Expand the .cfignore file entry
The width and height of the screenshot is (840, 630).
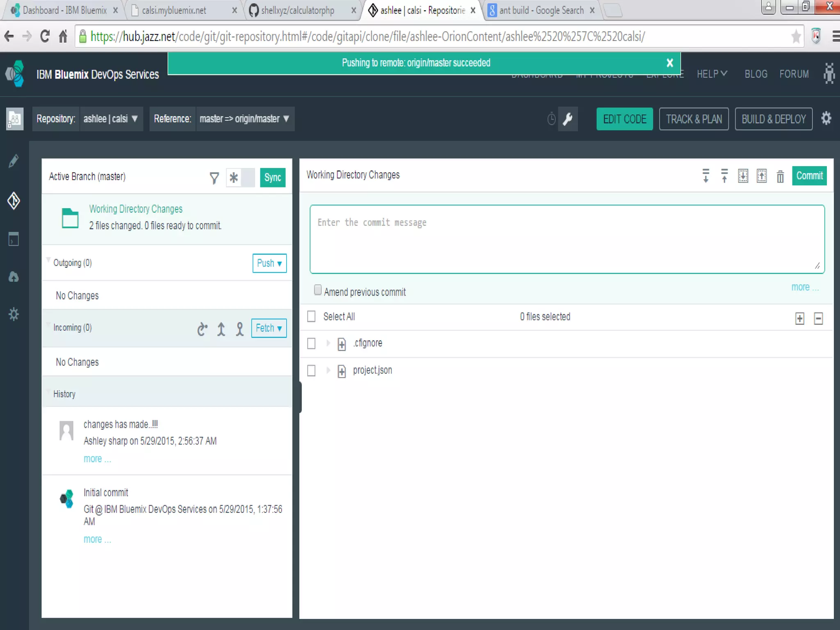[x=328, y=343]
